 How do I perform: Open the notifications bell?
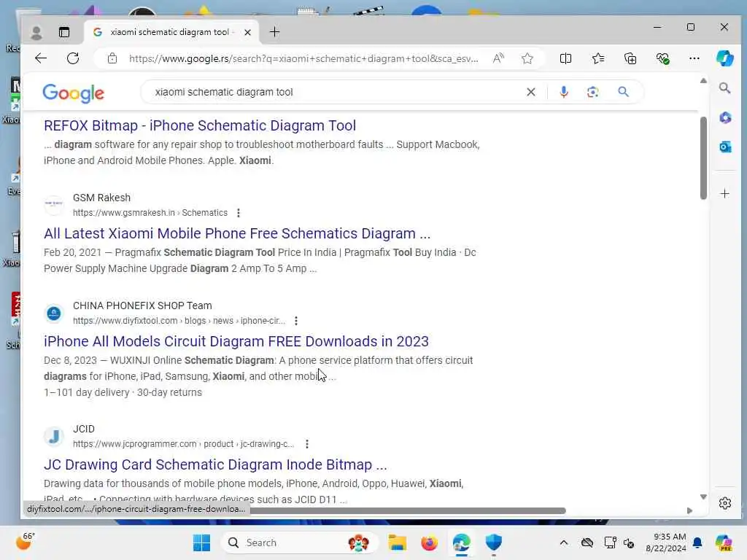(x=697, y=542)
